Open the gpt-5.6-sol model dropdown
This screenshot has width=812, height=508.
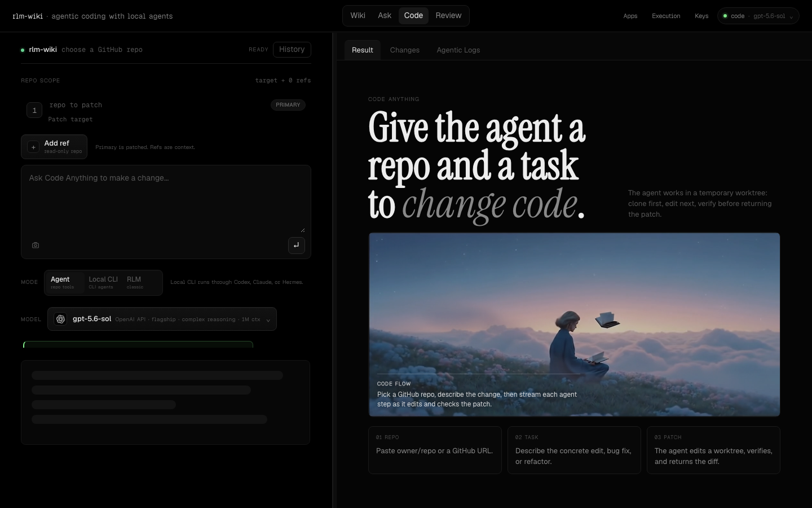pyautogui.click(x=162, y=319)
